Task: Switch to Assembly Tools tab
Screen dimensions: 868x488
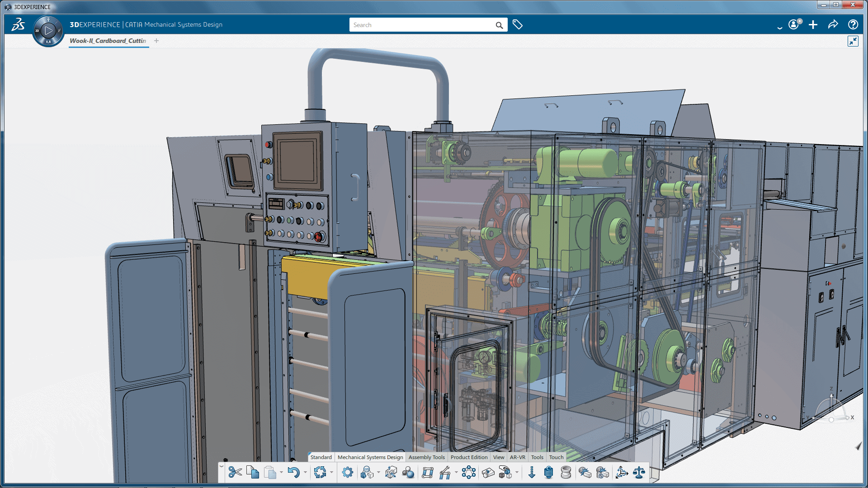Action: click(426, 457)
